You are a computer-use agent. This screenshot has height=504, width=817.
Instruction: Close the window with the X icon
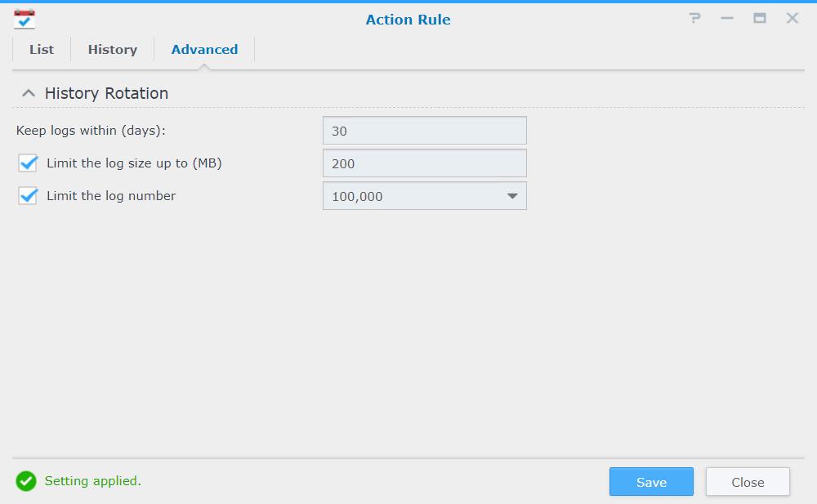pyautogui.click(x=792, y=18)
